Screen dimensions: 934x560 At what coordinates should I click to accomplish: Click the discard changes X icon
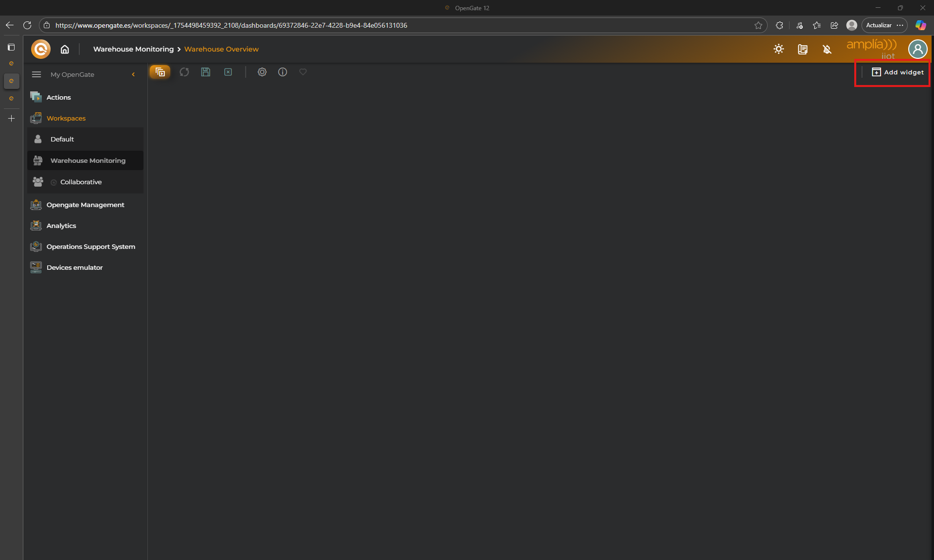point(228,72)
